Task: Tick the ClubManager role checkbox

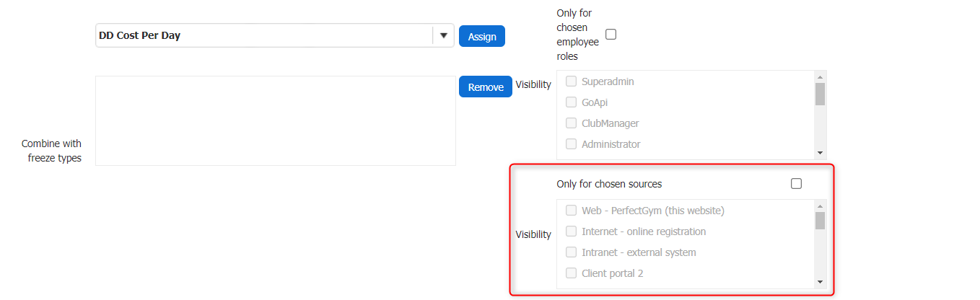Action: [x=571, y=123]
